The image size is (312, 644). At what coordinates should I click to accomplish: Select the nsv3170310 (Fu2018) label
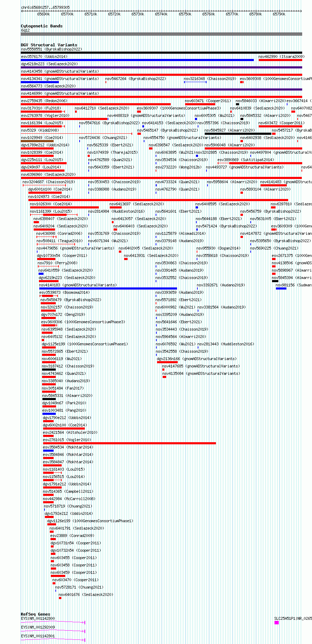[41, 108]
